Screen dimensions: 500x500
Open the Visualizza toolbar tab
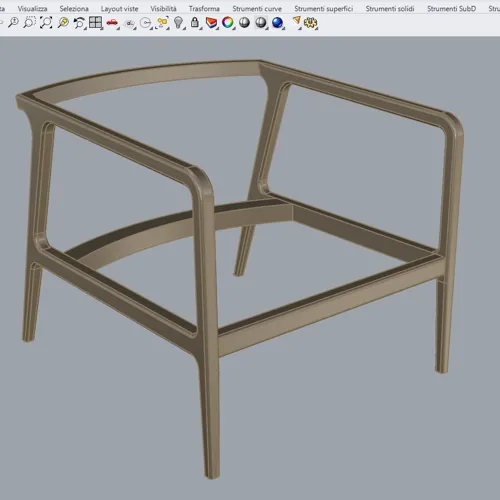pyautogui.click(x=32, y=9)
